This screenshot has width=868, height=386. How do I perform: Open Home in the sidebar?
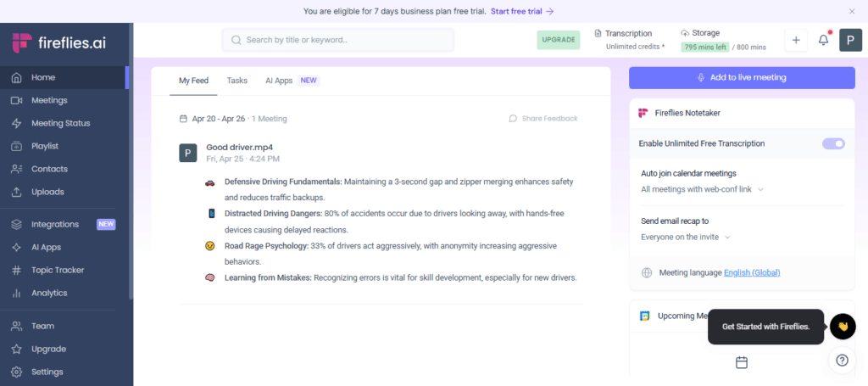point(64,77)
